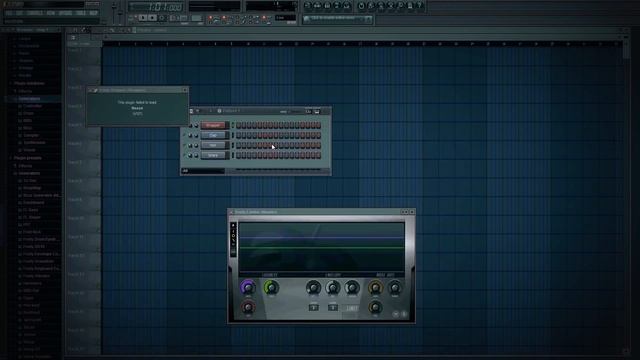Toggle last step of Snare row

[318, 155]
